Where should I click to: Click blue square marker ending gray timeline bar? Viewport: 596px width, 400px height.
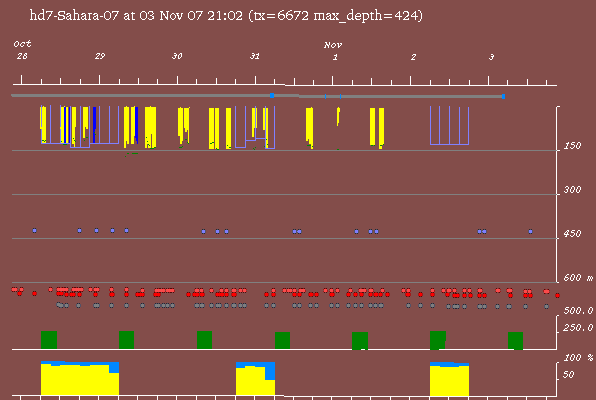point(503,97)
